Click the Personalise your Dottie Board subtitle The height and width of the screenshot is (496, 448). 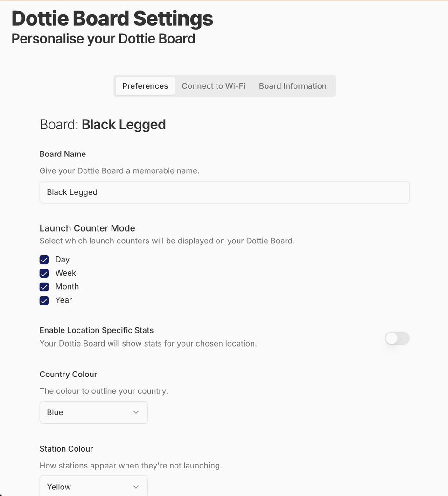[x=103, y=39]
